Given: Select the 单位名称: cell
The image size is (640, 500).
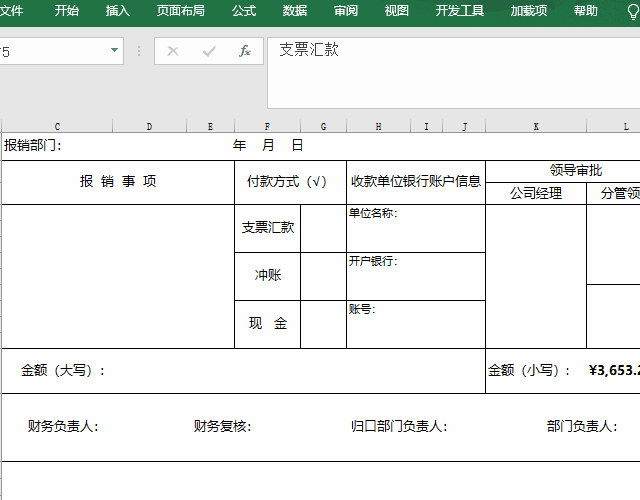Looking at the screenshot, I should (x=416, y=228).
